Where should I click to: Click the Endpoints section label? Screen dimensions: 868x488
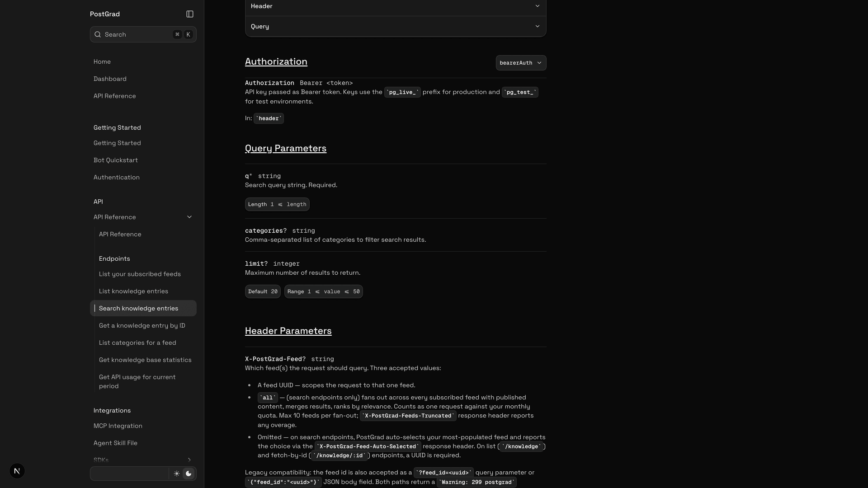point(114,258)
